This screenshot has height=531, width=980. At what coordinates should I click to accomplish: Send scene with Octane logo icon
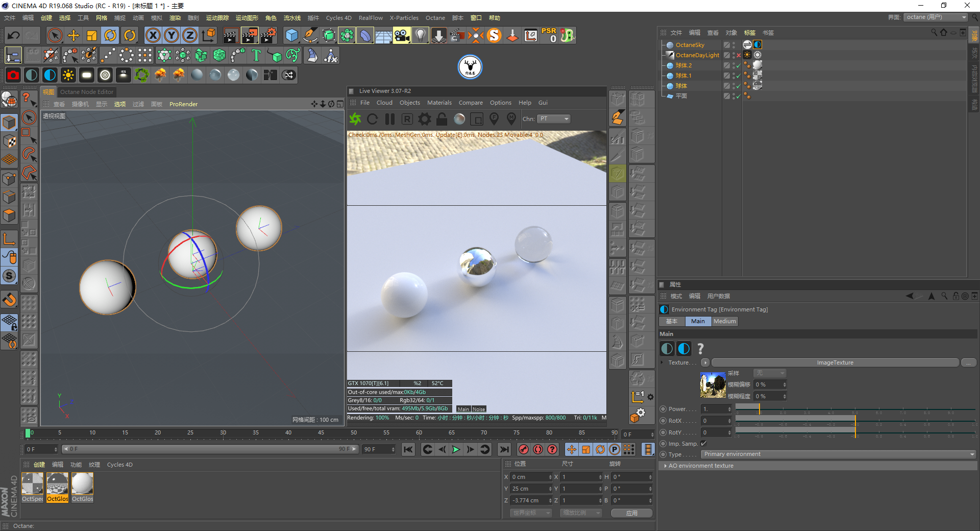[x=355, y=119]
